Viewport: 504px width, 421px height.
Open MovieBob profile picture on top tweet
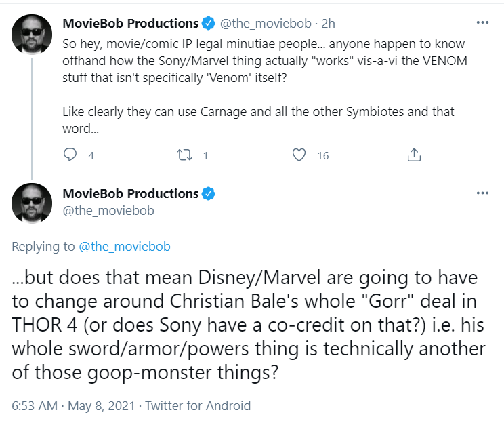pos(32,34)
